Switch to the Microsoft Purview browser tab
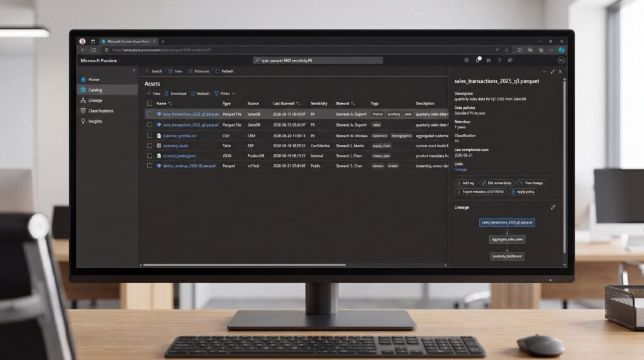 click(128, 42)
